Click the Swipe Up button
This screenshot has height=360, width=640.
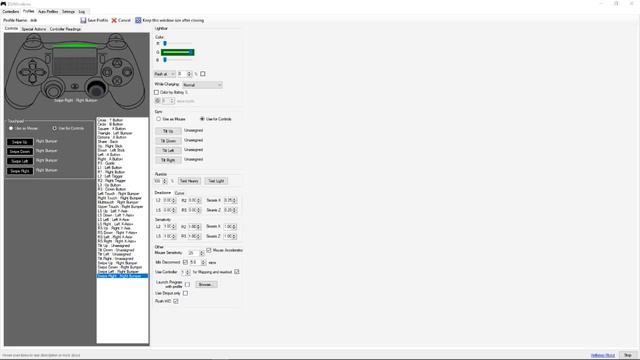(20, 142)
